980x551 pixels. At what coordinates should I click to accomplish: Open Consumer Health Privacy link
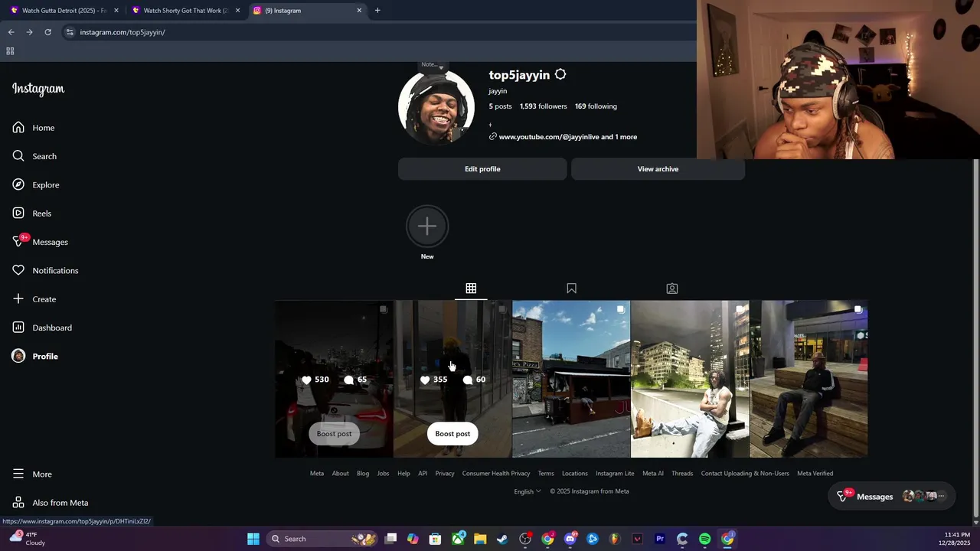[x=496, y=474]
